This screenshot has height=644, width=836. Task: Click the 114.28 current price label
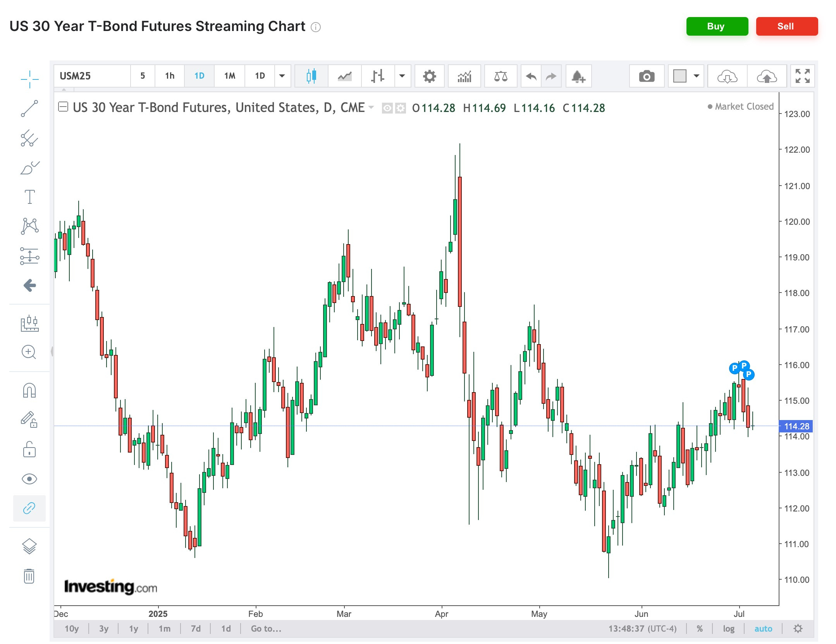(796, 426)
